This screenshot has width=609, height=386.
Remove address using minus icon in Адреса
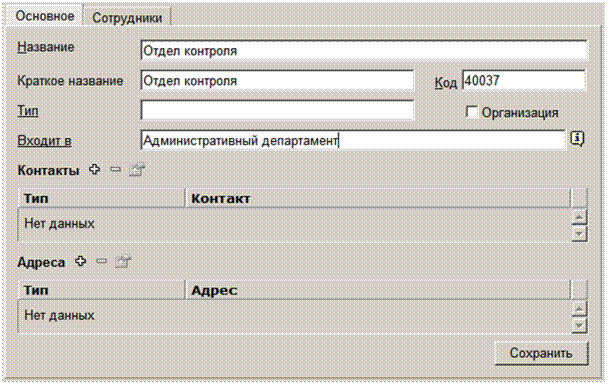tap(101, 261)
